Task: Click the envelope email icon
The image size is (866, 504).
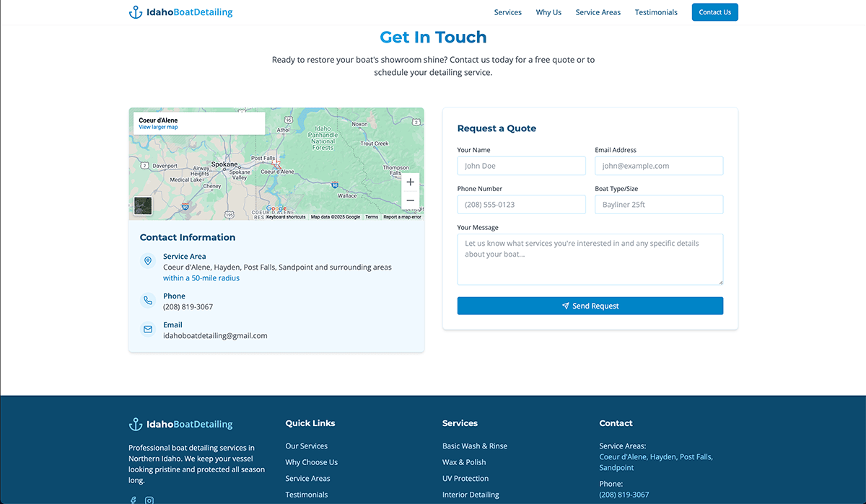Action: point(148,330)
